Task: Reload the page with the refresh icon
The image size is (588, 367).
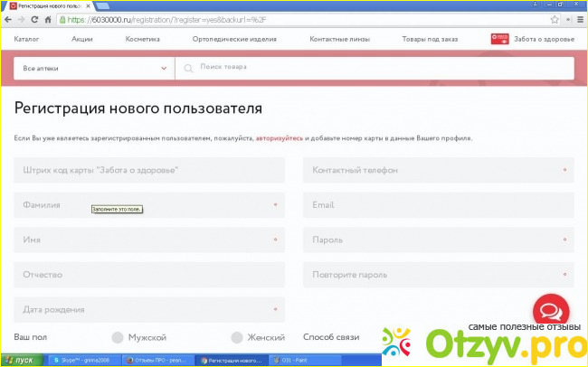Action: [35, 18]
